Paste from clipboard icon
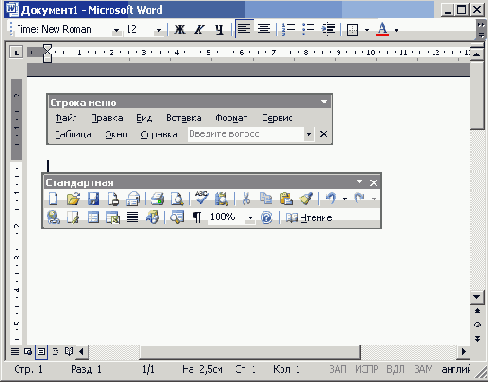Image resolution: width=488 pixels, height=382 pixels. tap(286, 199)
